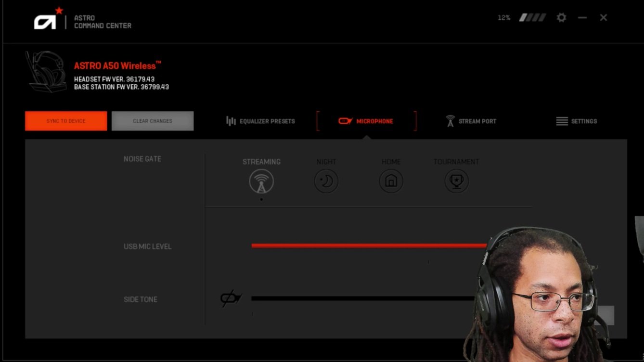Click the Clear Changes button
This screenshot has height=362, width=644.
(153, 121)
